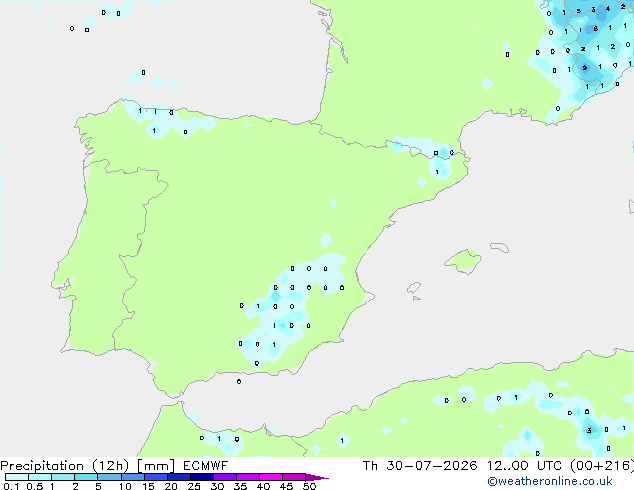
Task: Select the 35–40 mm violet legend swatch
Action: (248, 477)
